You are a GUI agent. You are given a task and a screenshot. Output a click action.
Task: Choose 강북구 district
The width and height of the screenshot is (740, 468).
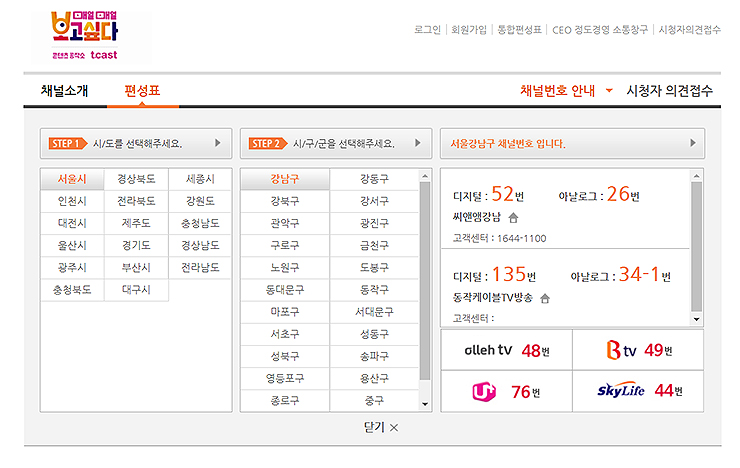point(285,201)
